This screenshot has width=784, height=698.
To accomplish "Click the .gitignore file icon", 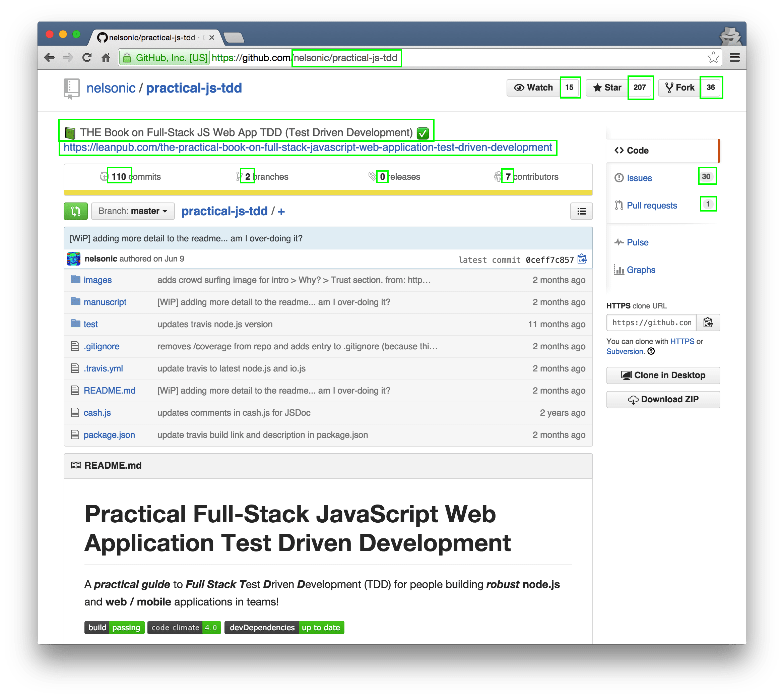I will (x=75, y=346).
